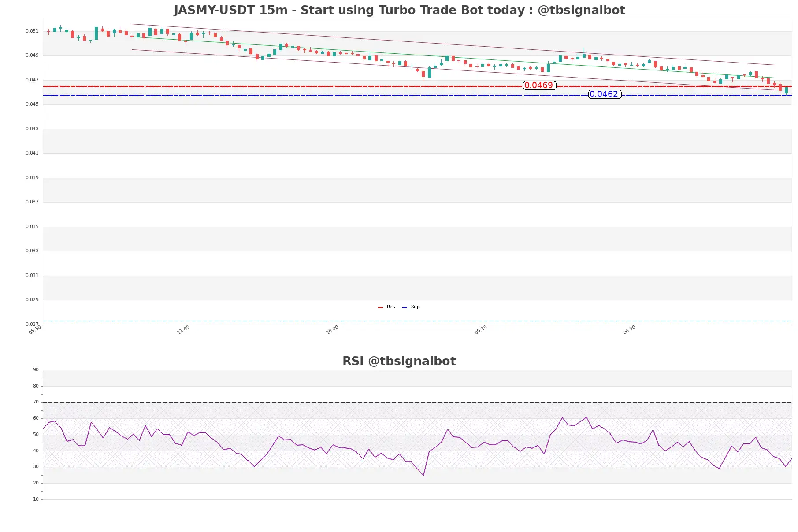This screenshot has width=798, height=532.
Task: Click the RSI 80 axis label
Action: point(36,386)
